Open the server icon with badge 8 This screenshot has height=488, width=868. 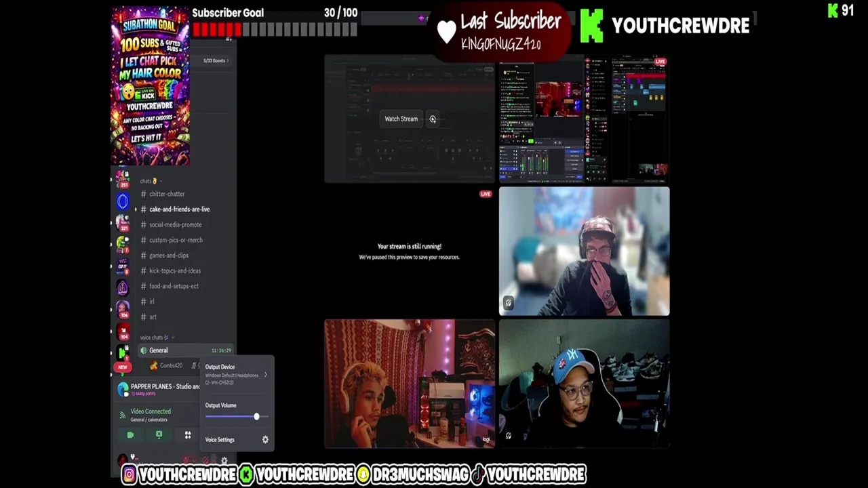pyautogui.click(x=123, y=266)
